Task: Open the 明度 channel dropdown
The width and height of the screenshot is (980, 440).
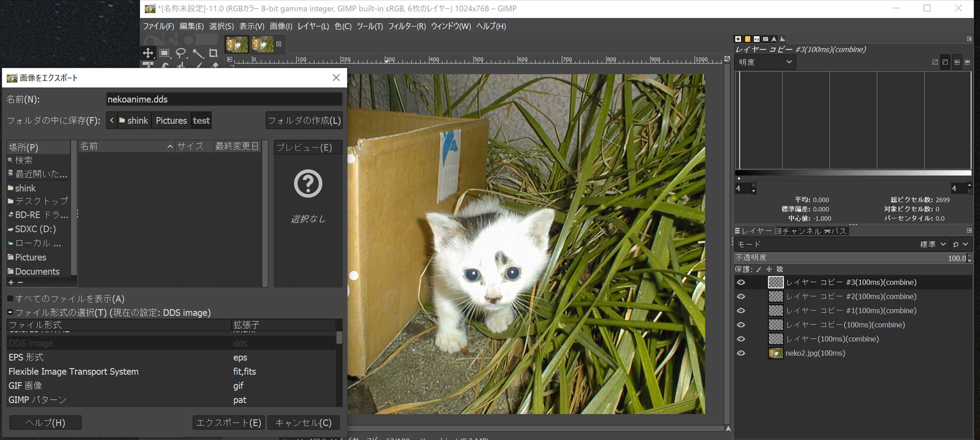Action: click(765, 62)
